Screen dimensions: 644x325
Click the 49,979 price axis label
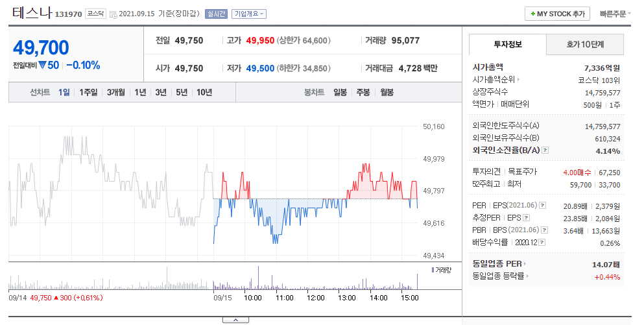click(x=434, y=159)
